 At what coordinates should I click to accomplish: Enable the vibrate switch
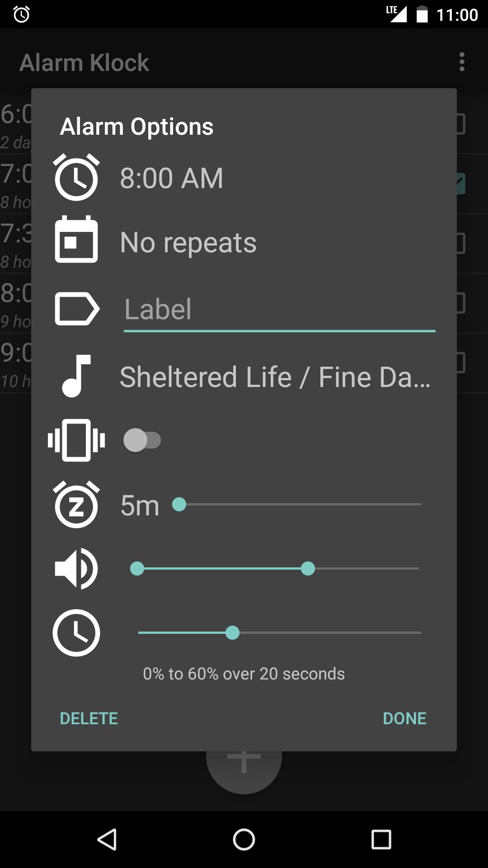click(x=142, y=440)
